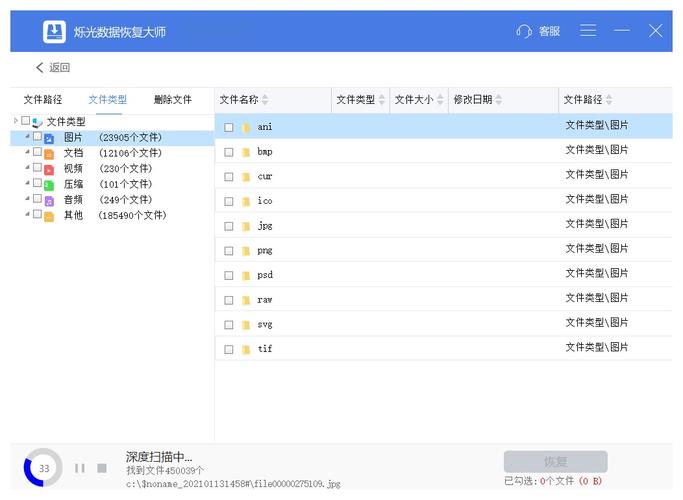Check the ani folder checkbox
The image size is (683, 500).
(229, 127)
